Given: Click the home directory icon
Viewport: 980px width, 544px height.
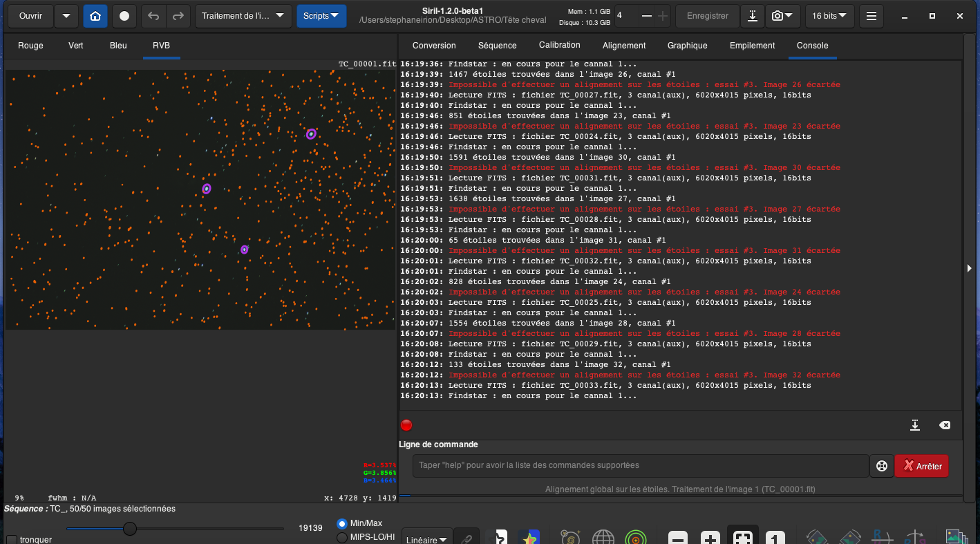Looking at the screenshot, I should click(95, 16).
